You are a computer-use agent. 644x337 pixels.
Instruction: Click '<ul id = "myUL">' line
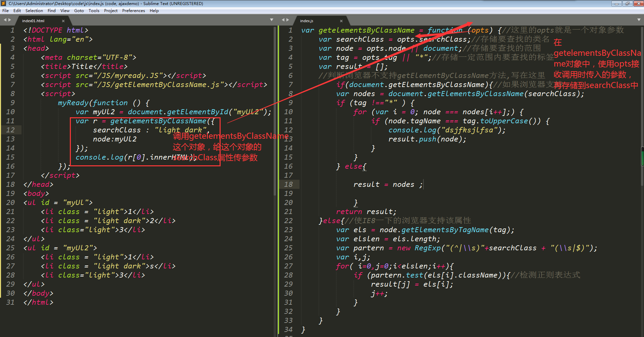[x=58, y=203]
